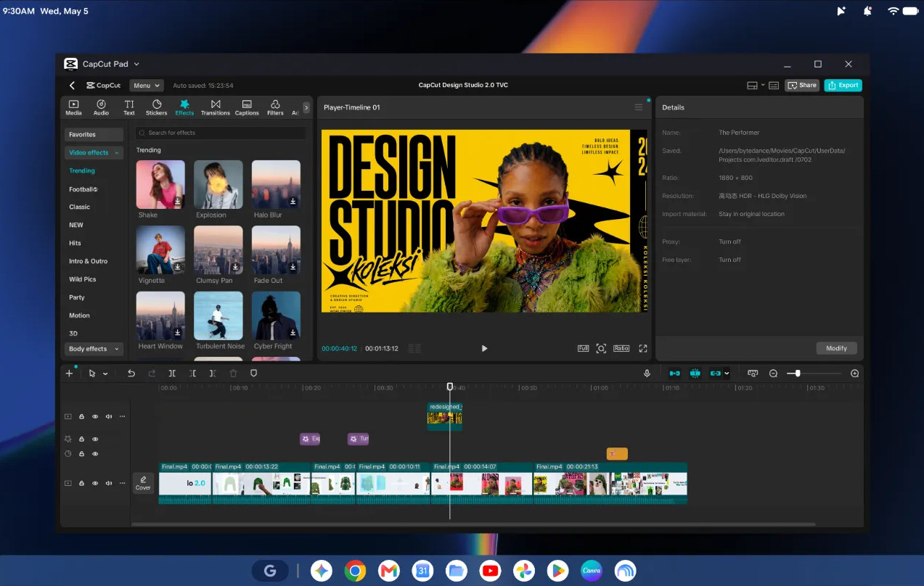Download the Halo Blur effect
The image size is (924, 586).
(x=293, y=202)
